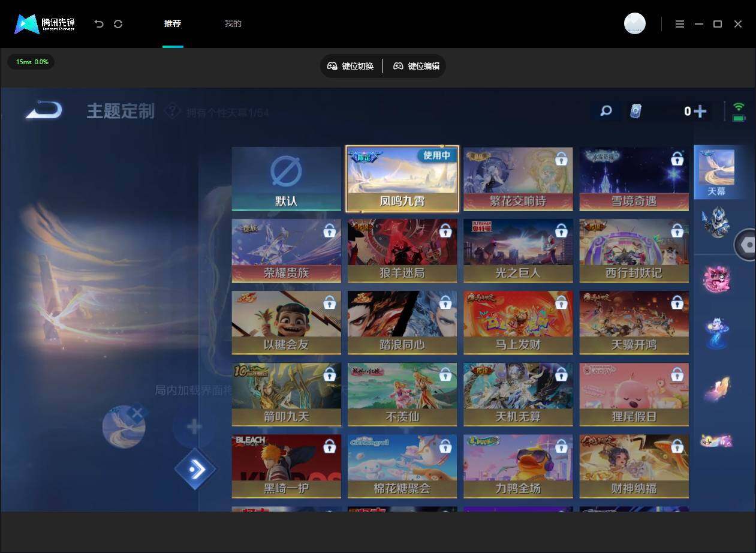Click the lock icon on 光之巨人

tap(561, 231)
